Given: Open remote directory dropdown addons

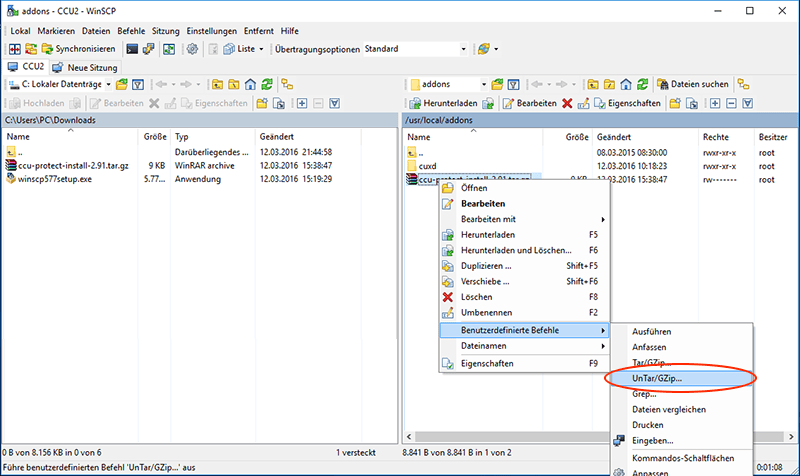Looking at the screenshot, I should coord(449,84).
